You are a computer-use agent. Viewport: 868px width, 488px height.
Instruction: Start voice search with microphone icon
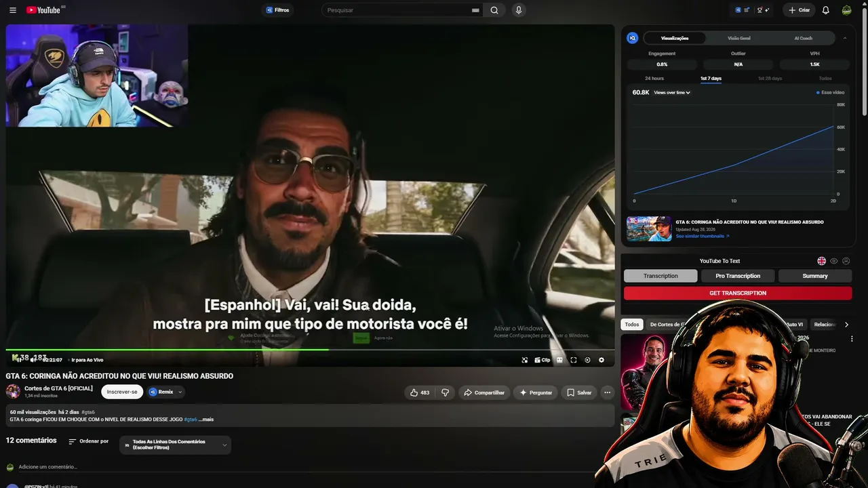[519, 10]
